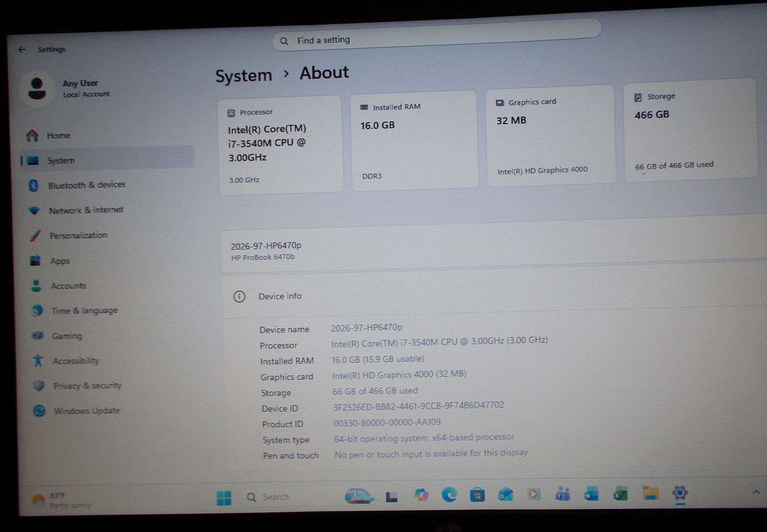Image resolution: width=767 pixels, height=532 pixels.
Task: Click the Device info circle icon
Action: coord(239,297)
